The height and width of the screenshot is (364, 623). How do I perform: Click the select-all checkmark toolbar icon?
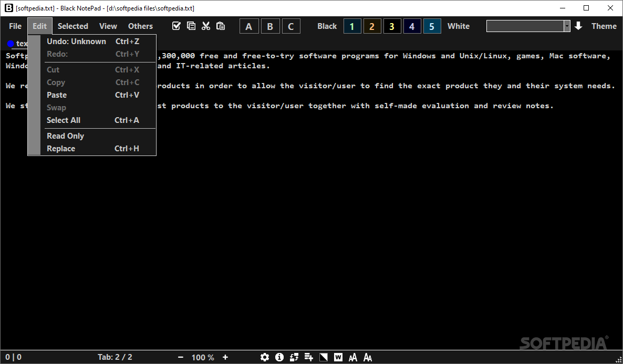[176, 26]
